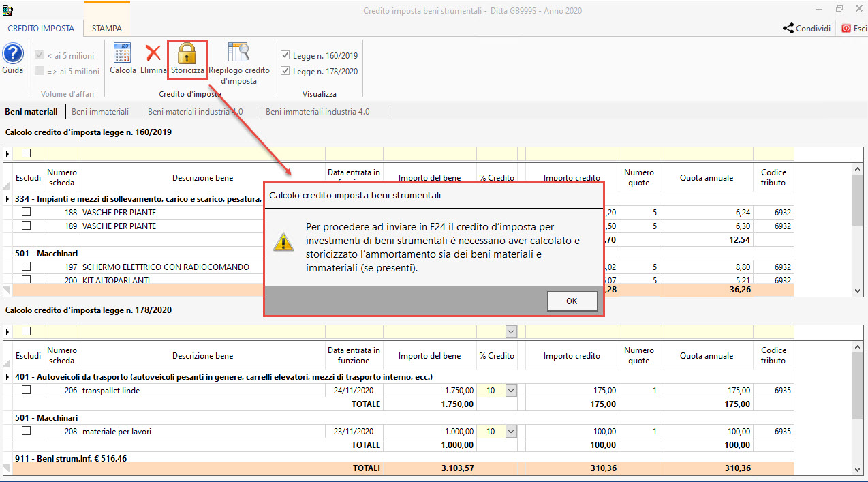The image size is (868, 482).
Task: Click codice tributo '6935' in materiale per lavori row
Action: pyautogui.click(x=773, y=432)
